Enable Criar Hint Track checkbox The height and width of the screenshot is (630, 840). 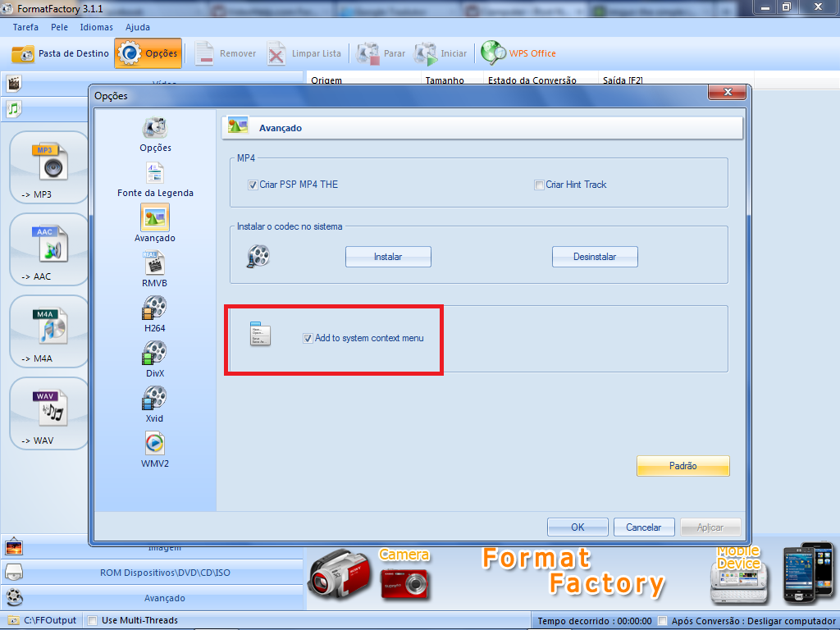click(539, 185)
